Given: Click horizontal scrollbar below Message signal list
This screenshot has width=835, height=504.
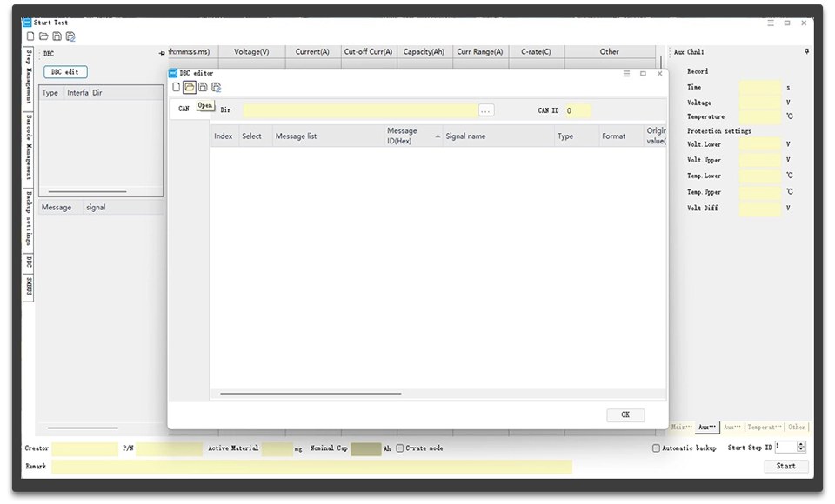Looking at the screenshot, I should (83, 428).
